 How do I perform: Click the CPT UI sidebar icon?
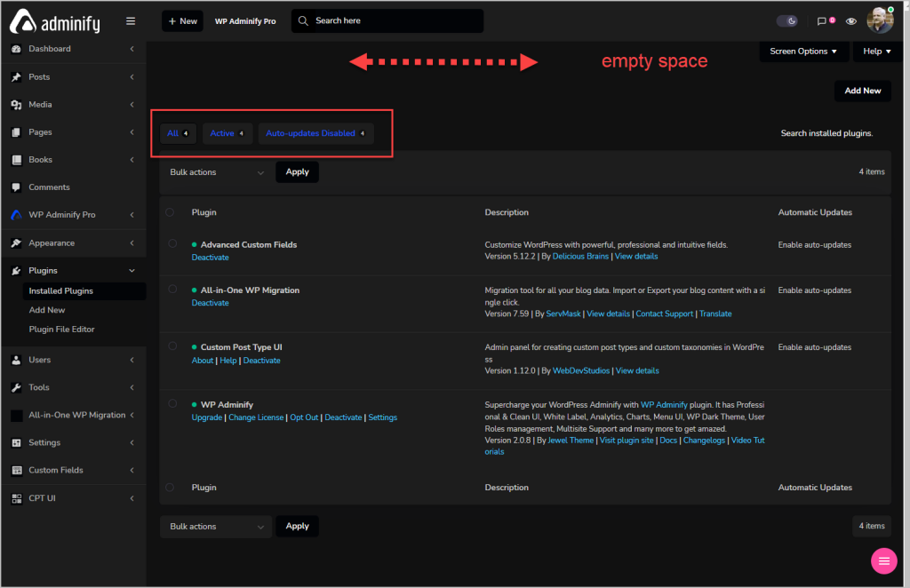16,498
